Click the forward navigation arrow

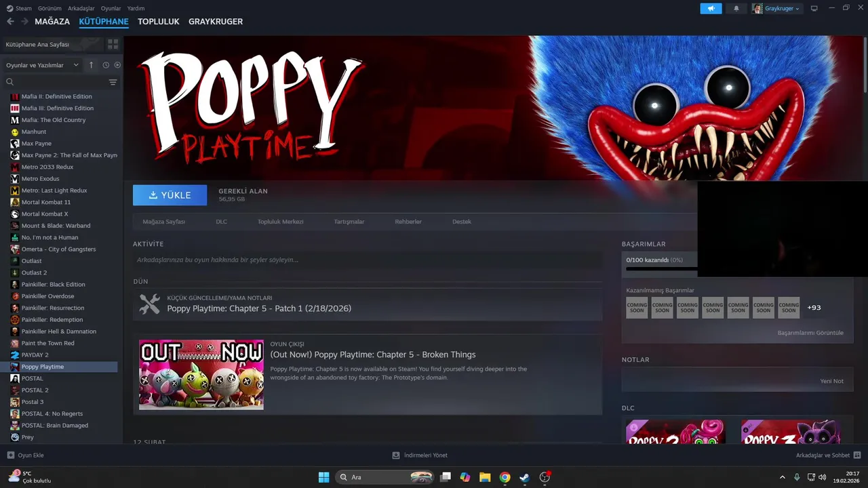pos(24,22)
